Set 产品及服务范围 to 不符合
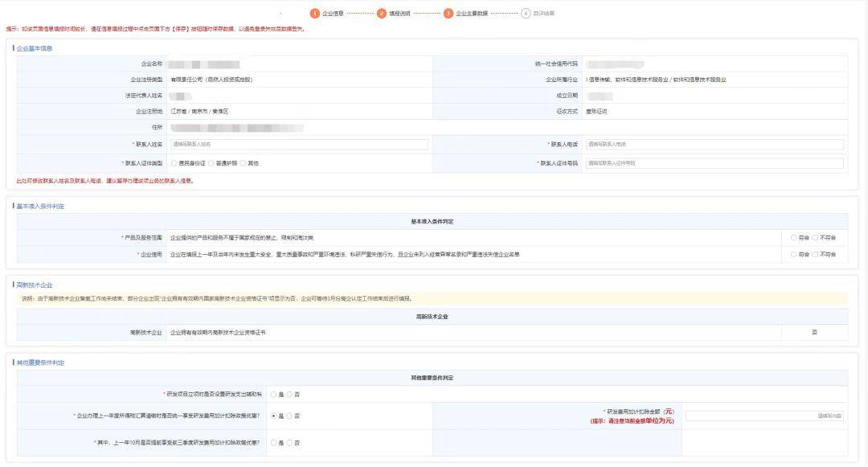The width and height of the screenshot is (868, 467). 815,238
